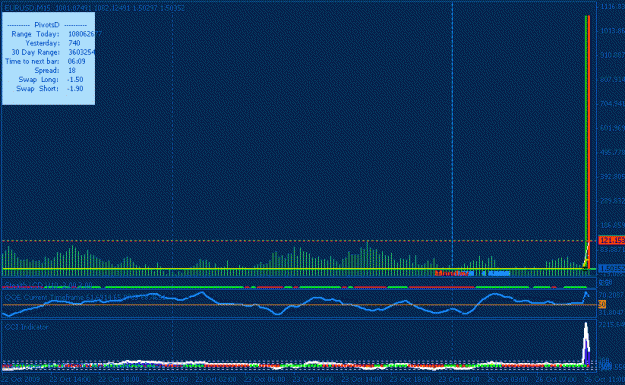
Task: Click the blue 1.50352 current price label
Action: (x=611, y=269)
